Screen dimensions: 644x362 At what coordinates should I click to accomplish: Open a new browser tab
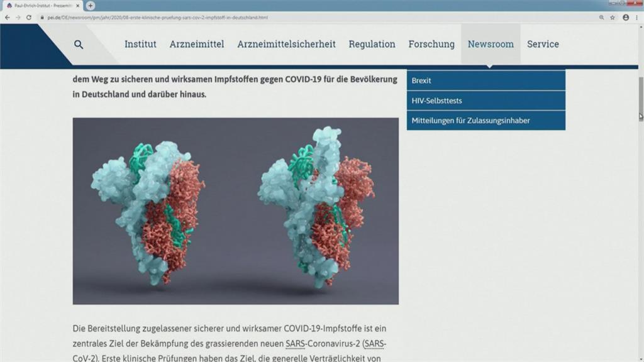click(x=91, y=6)
